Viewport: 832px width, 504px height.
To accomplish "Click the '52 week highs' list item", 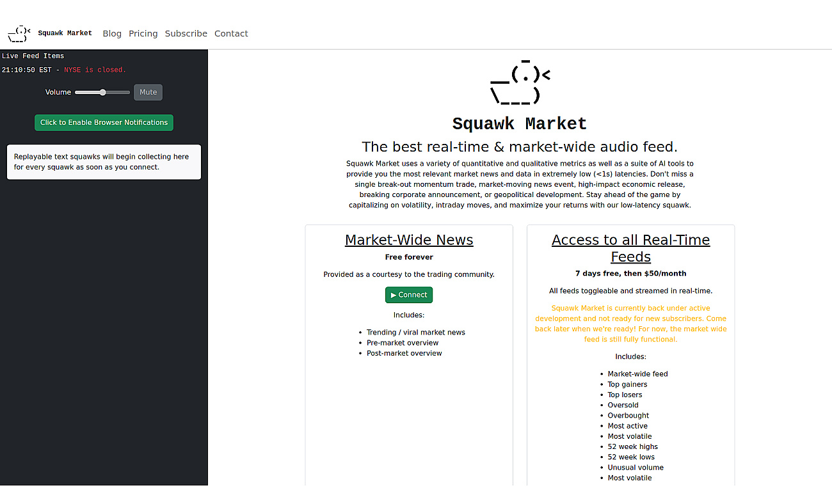I will 633,446.
